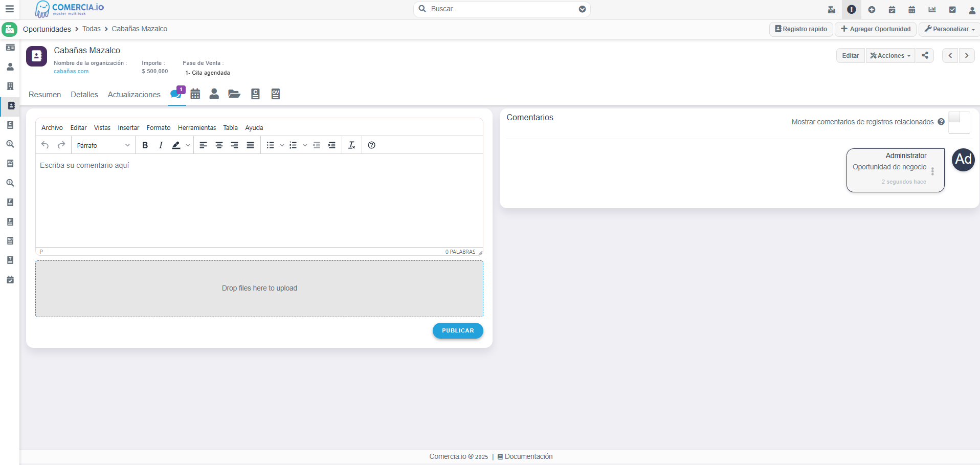Click the share icon button
Image resolution: width=980 pixels, height=465 pixels.
925,55
